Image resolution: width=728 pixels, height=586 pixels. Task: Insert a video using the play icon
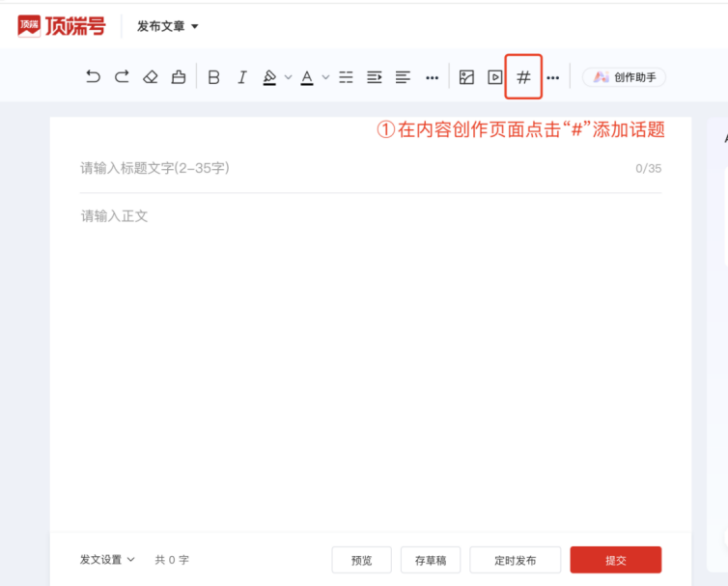pos(495,77)
